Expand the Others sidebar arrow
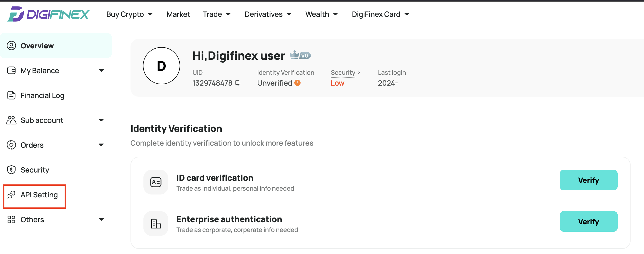The height and width of the screenshot is (254, 644). [x=101, y=219]
